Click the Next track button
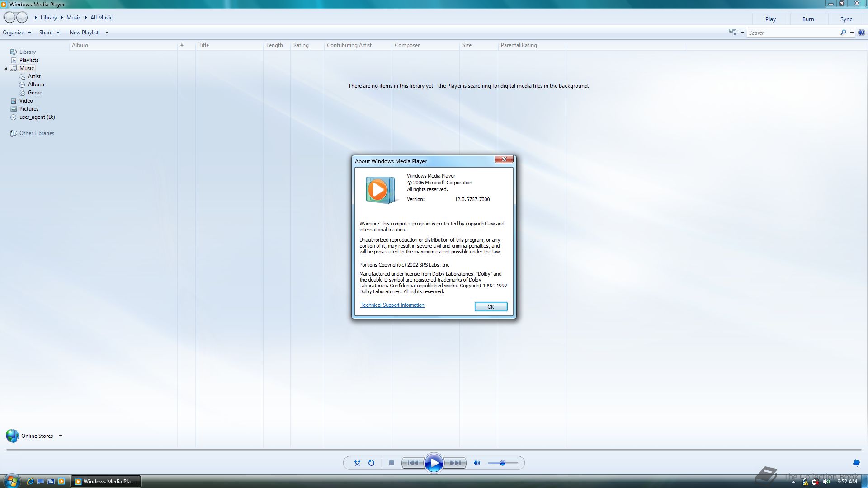The height and width of the screenshot is (488, 868). (x=455, y=463)
